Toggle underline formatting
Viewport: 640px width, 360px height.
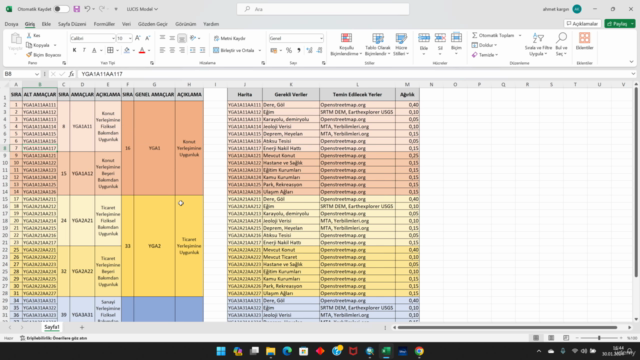point(94,50)
